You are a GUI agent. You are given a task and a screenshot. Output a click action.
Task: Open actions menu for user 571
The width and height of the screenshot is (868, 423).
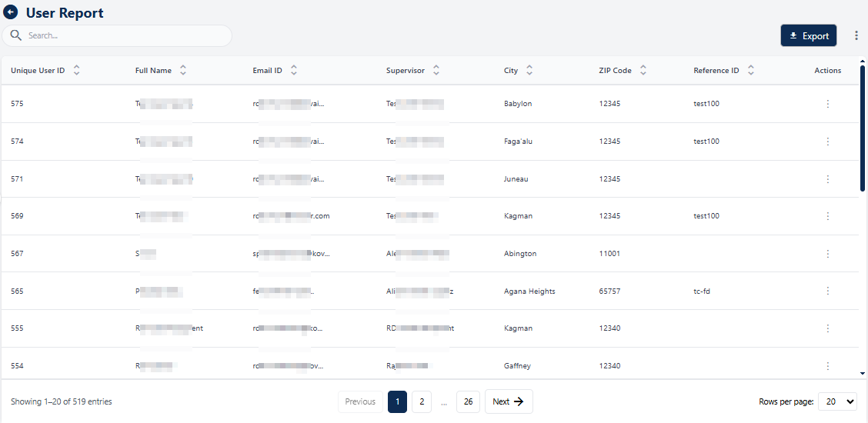point(827,179)
